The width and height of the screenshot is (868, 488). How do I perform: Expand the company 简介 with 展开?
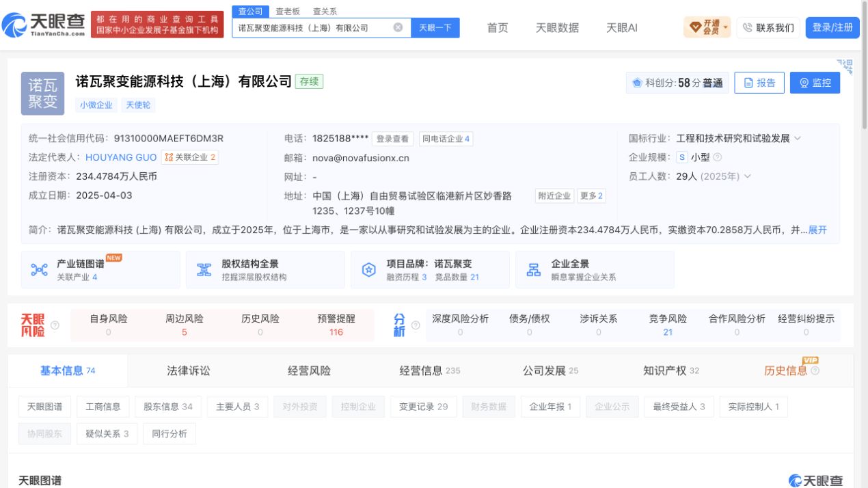coord(817,230)
